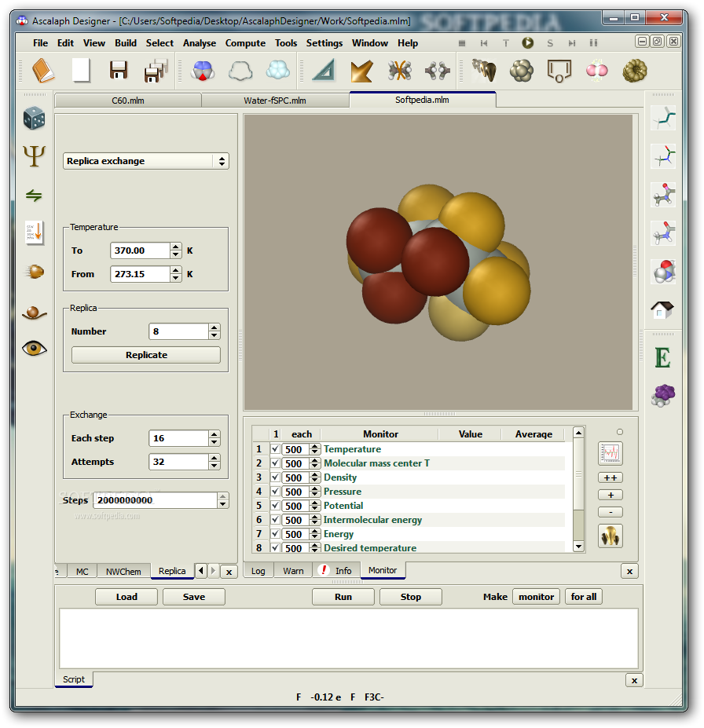The height and width of the screenshot is (728, 704).
Task: Click spinner arrows of Each step field
Action: click(x=214, y=438)
